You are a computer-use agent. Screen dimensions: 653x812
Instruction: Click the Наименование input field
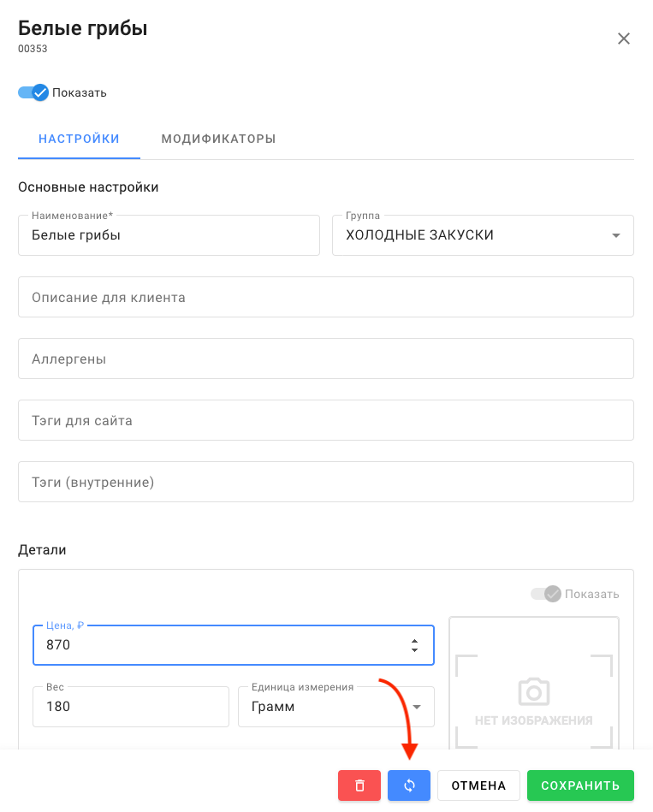[x=168, y=235]
